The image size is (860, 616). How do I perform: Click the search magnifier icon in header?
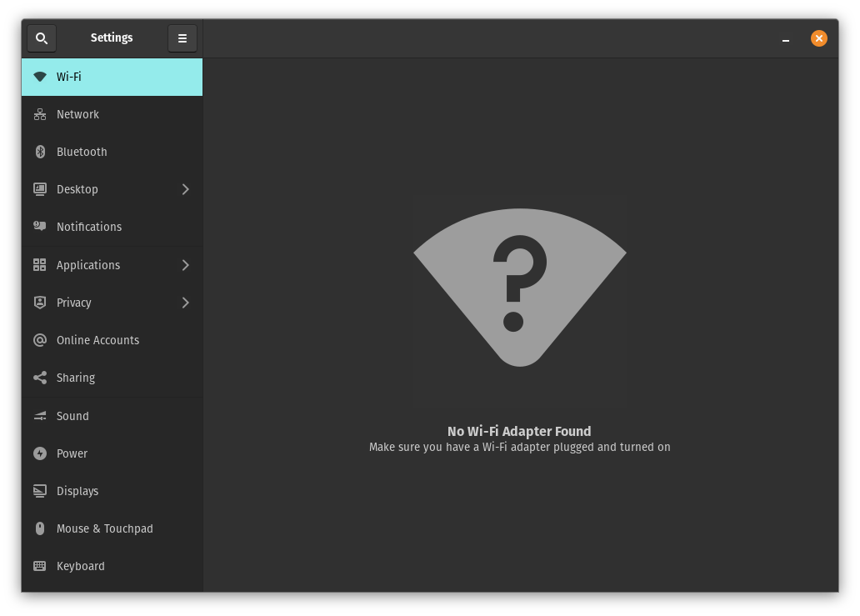click(42, 38)
